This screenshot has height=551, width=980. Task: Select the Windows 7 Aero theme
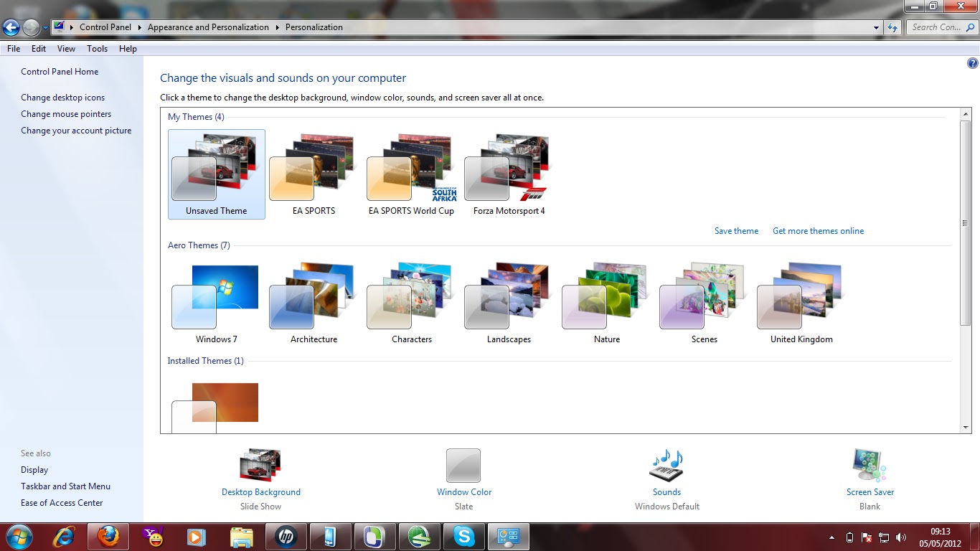click(x=217, y=303)
